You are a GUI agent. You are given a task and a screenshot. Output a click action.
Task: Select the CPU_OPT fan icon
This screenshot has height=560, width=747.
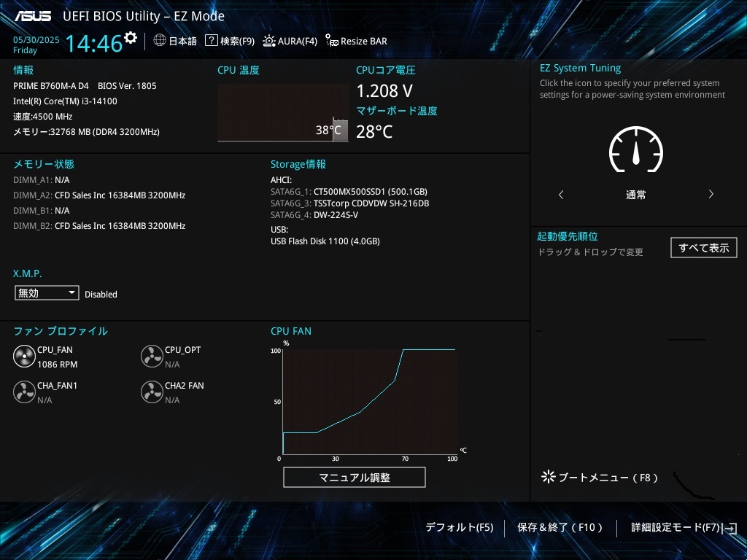click(152, 356)
